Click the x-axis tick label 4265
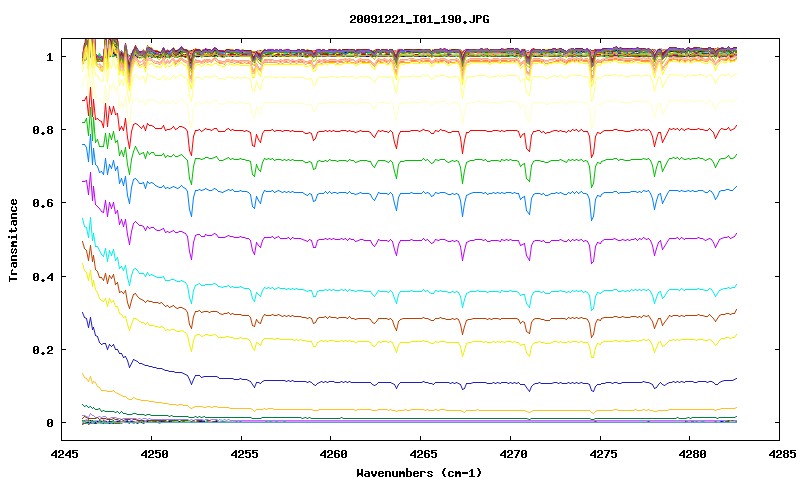 [421, 454]
